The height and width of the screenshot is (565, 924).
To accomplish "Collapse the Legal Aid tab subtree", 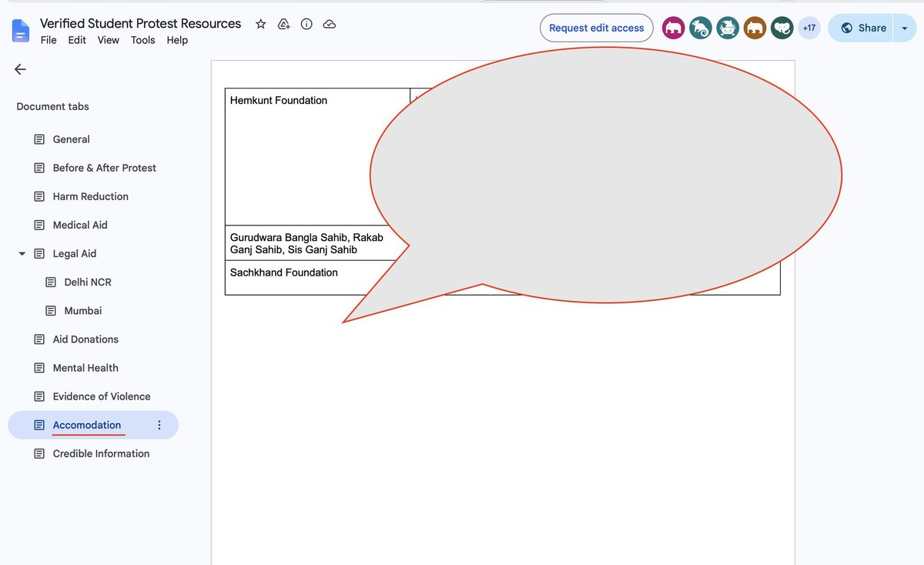I will (22, 253).
